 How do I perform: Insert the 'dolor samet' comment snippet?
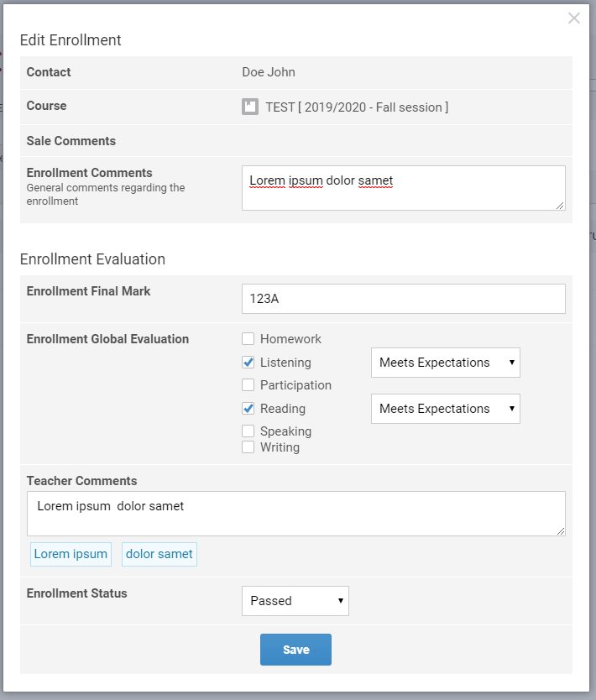tap(159, 554)
